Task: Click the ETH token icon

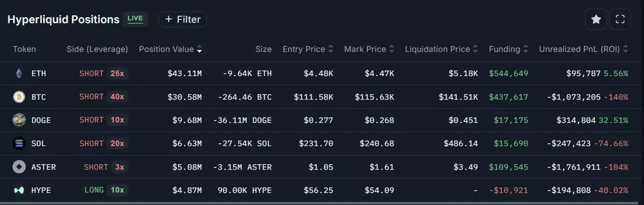Action: 19,74
